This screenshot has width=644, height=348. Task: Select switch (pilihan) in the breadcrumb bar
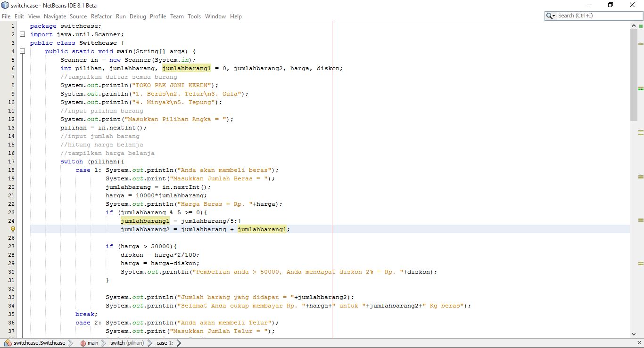point(127,343)
